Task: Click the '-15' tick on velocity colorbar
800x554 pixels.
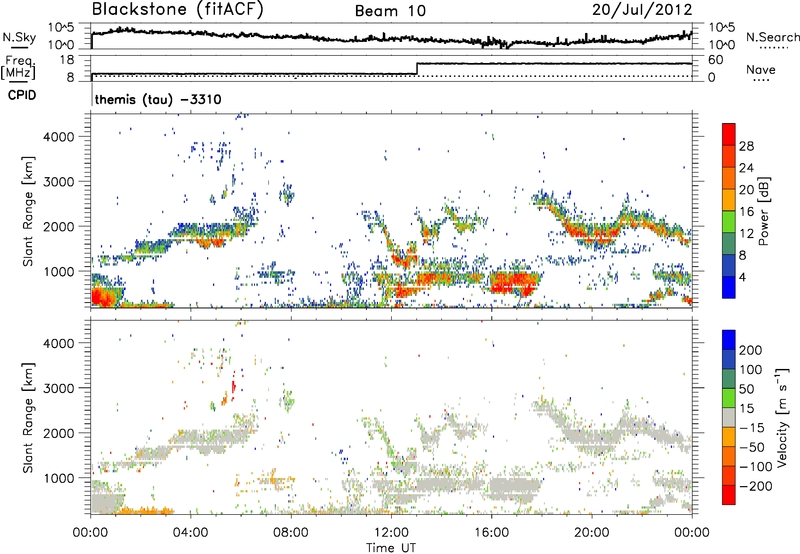Action: pyautogui.click(x=752, y=428)
